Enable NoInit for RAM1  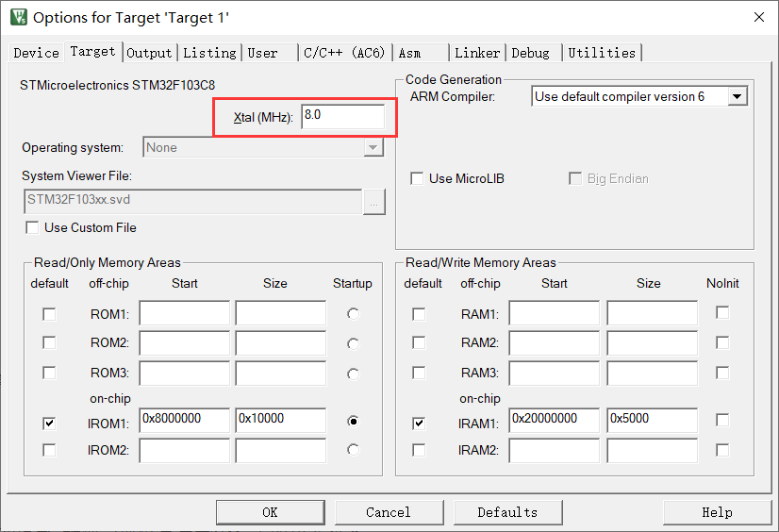pos(722,312)
